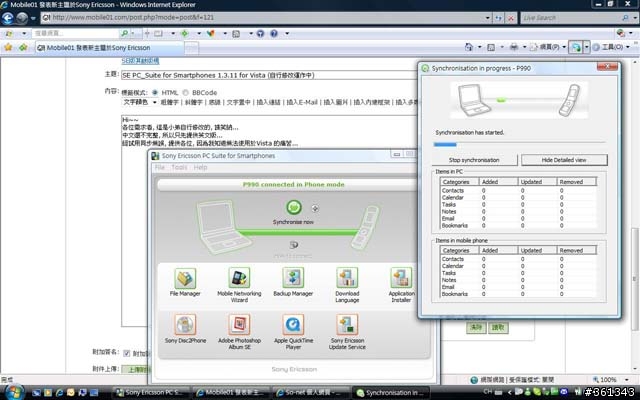Switch to Sony Ericsson PC Suite taskbar button
The image size is (640, 400).
click(x=152, y=392)
